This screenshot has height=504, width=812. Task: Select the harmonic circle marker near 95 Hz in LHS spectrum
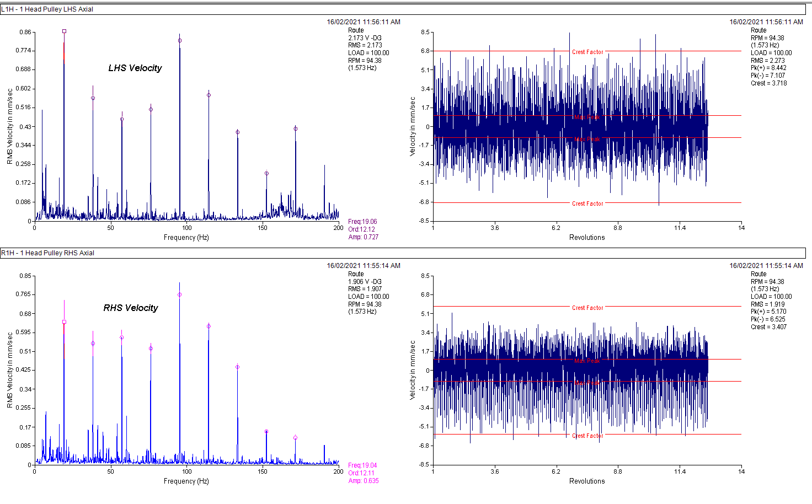(x=180, y=41)
